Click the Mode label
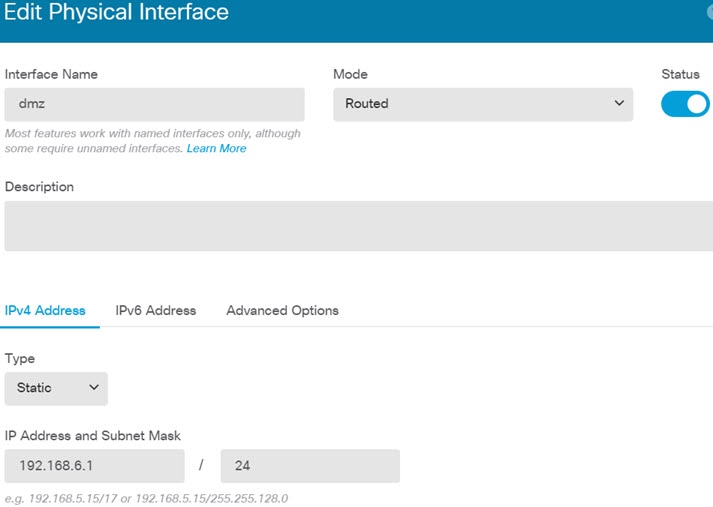713x507 pixels. 350,74
